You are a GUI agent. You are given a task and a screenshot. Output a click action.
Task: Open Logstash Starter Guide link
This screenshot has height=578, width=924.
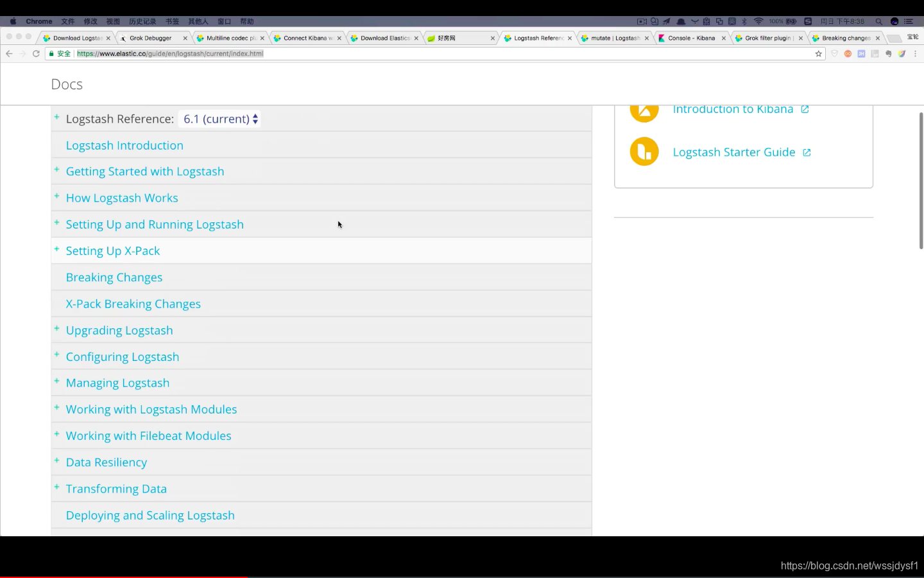pyautogui.click(x=734, y=152)
